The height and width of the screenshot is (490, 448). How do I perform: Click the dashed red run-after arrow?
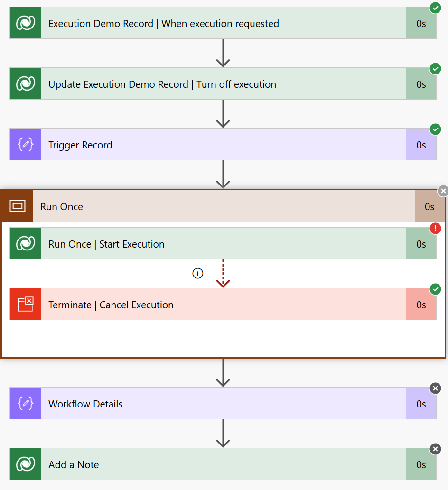(223, 273)
